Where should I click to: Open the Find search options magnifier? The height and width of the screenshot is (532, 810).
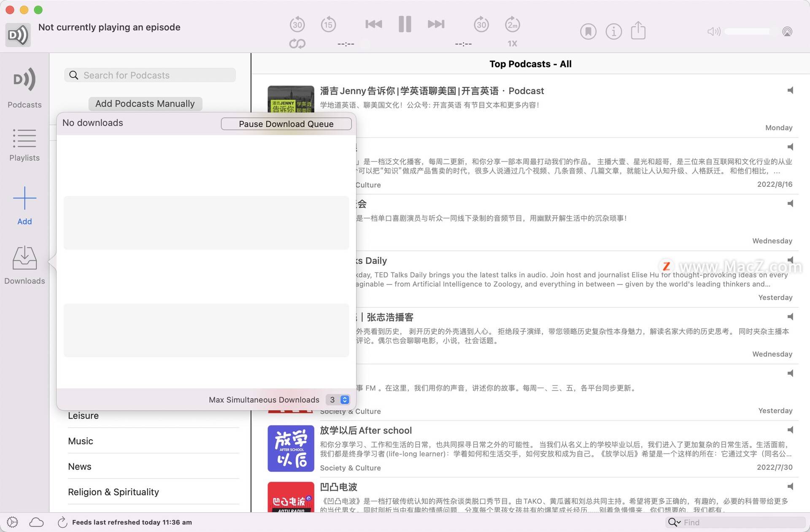coord(674,522)
